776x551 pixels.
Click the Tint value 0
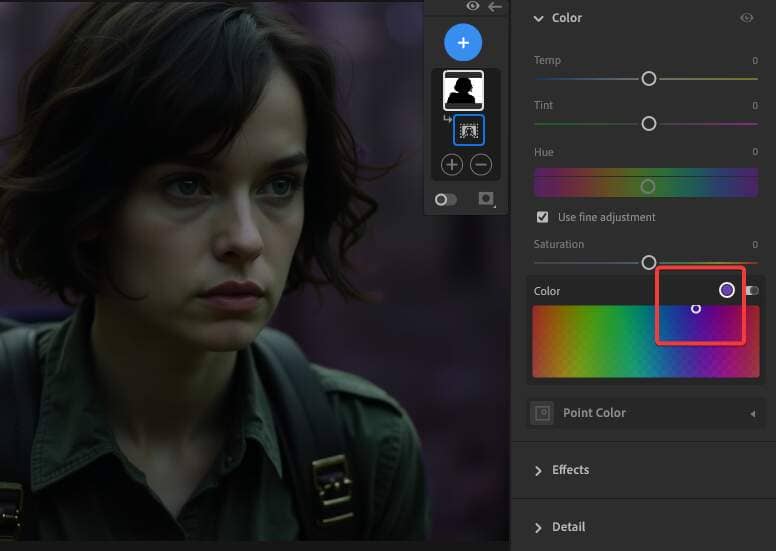[x=755, y=105]
